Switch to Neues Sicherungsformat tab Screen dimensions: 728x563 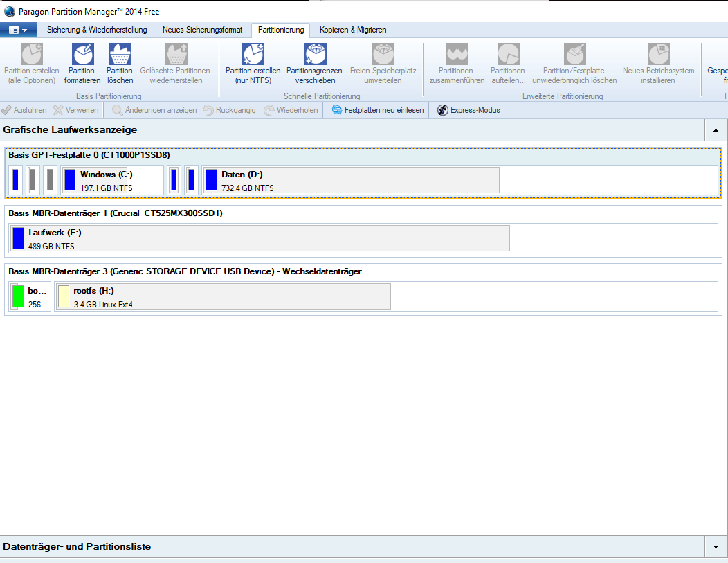pos(203,30)
